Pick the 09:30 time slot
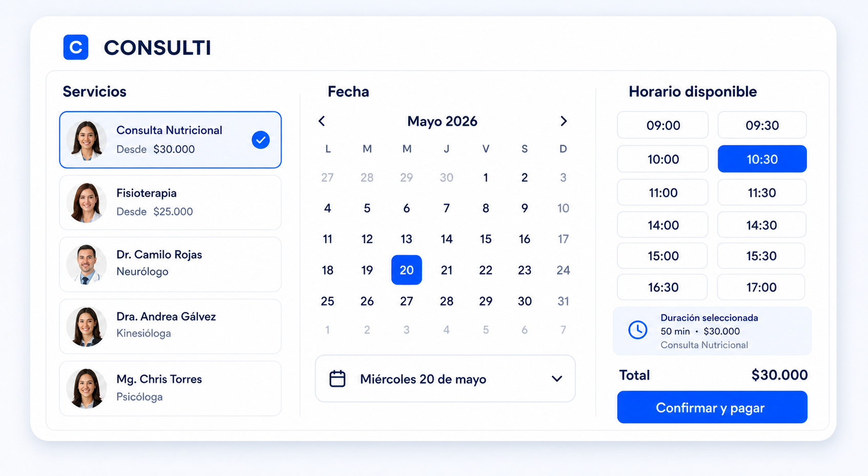This screenshot has height=476, width=868. [762, 125]
